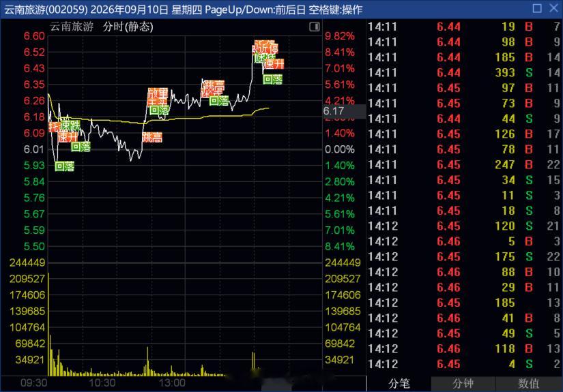Select the tick row with volume 98
The width and height of the screenshot is (563, 392).
(x=464, y=42)
